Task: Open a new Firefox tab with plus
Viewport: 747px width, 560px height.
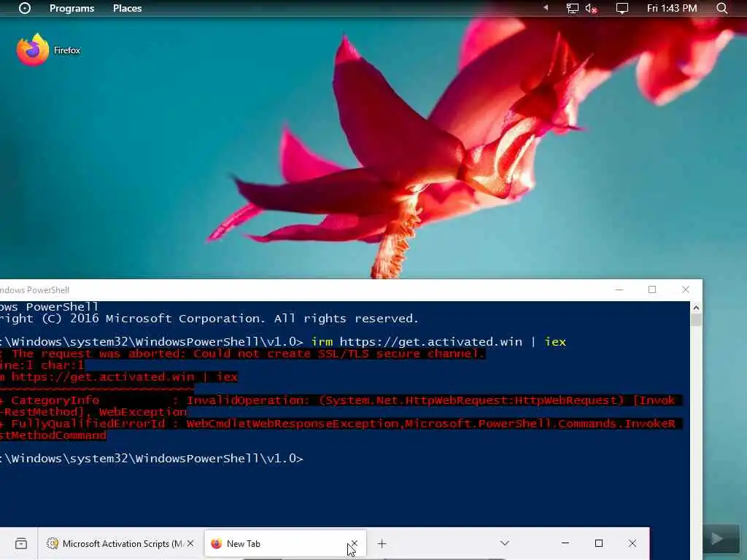Action: [x=382, y=543]
